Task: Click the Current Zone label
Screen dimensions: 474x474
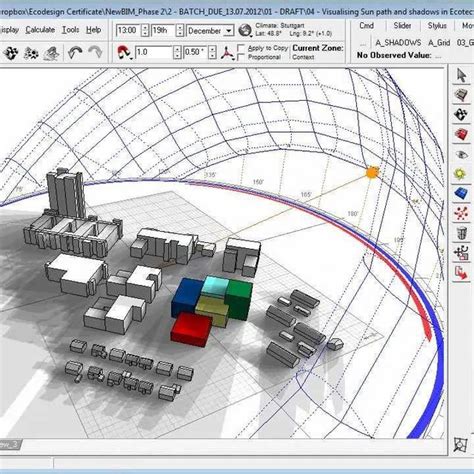Action: [317, 48]
